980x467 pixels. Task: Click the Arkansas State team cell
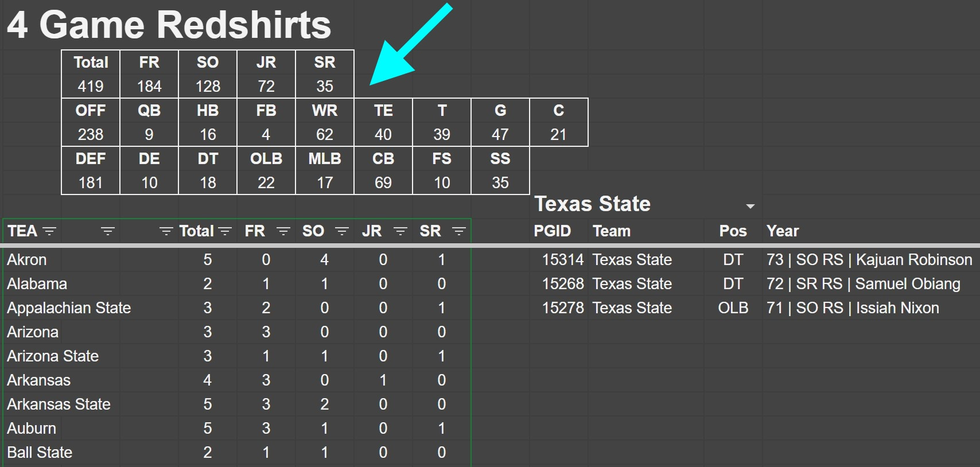59,404
